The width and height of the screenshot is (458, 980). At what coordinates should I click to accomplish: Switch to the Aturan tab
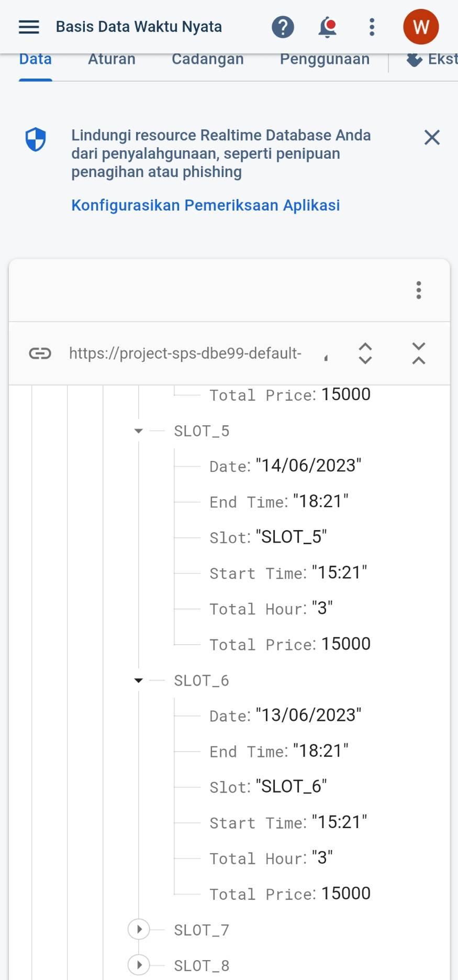(111, 59)
